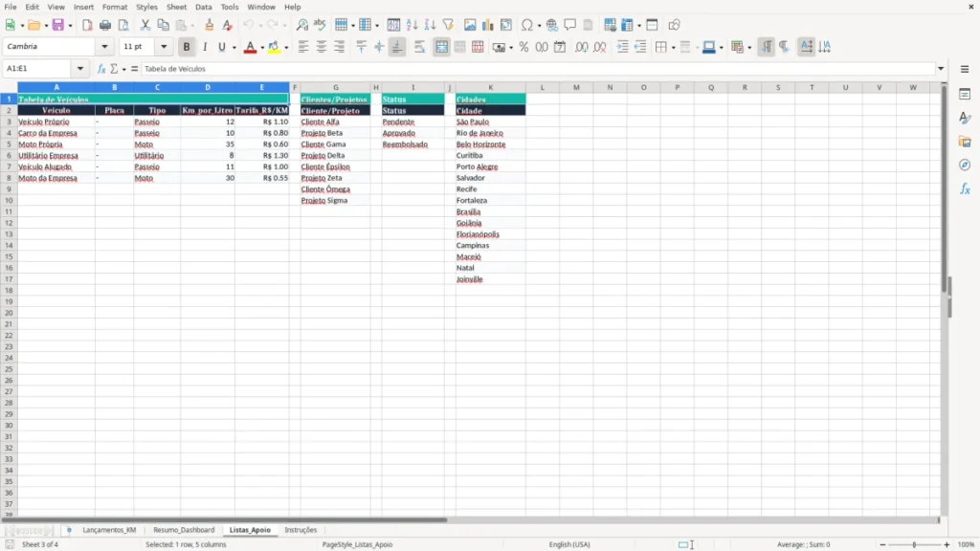Open the Sheet menu
This screenshot has height=551, width=980.
[x=176, y=7]
